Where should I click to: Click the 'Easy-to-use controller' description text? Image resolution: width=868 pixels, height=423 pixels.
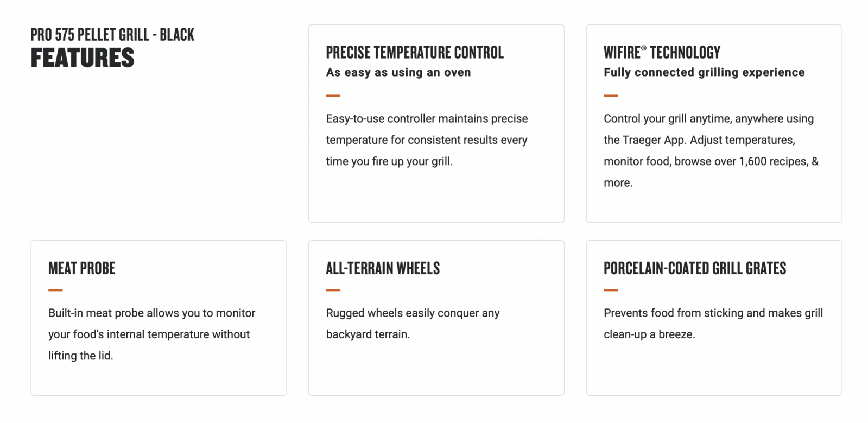(427, 140)
